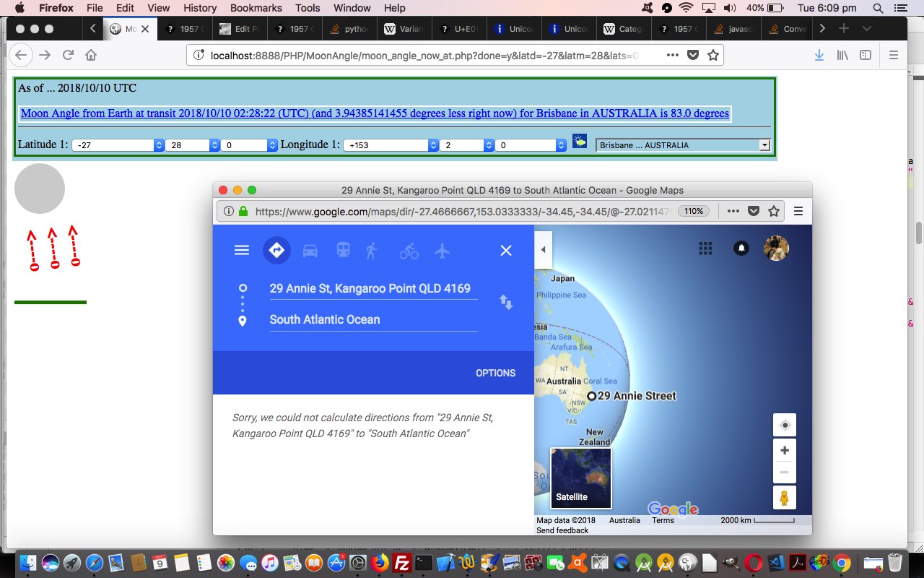Go to Firefox home page
The image size is (924, 578).
(91, 55)
